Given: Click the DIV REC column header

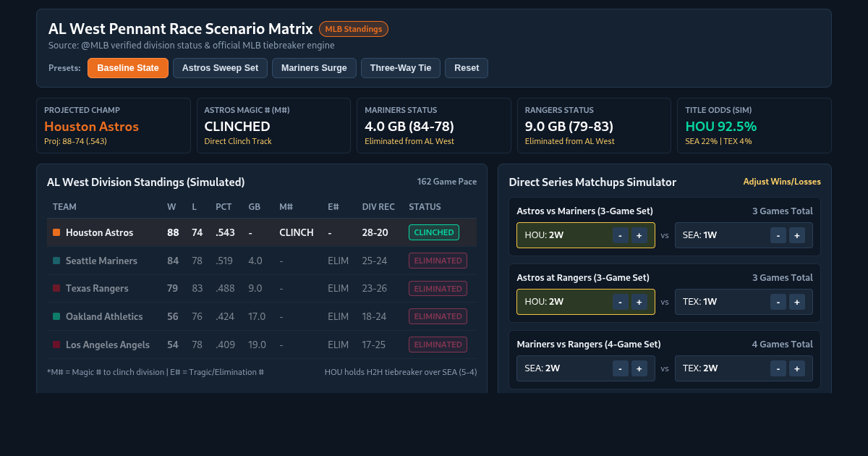Looking at the screenshot, I should coord(378,207).
